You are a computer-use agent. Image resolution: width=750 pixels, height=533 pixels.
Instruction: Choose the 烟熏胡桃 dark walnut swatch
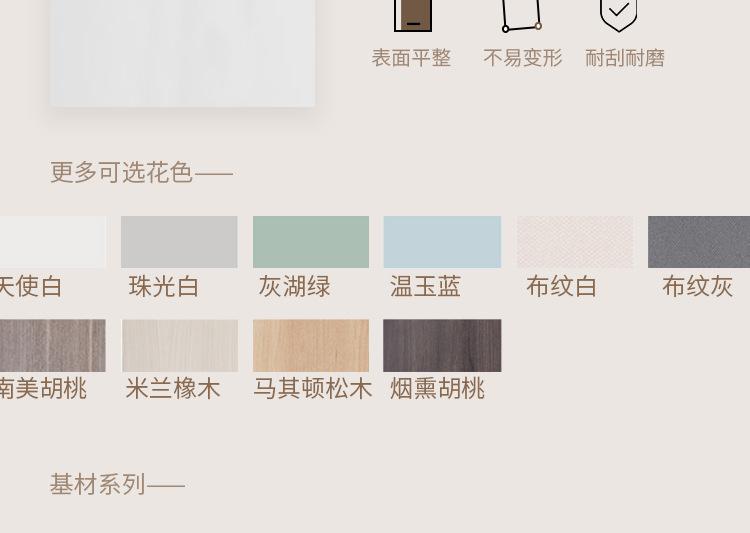(x=442, y=345)
